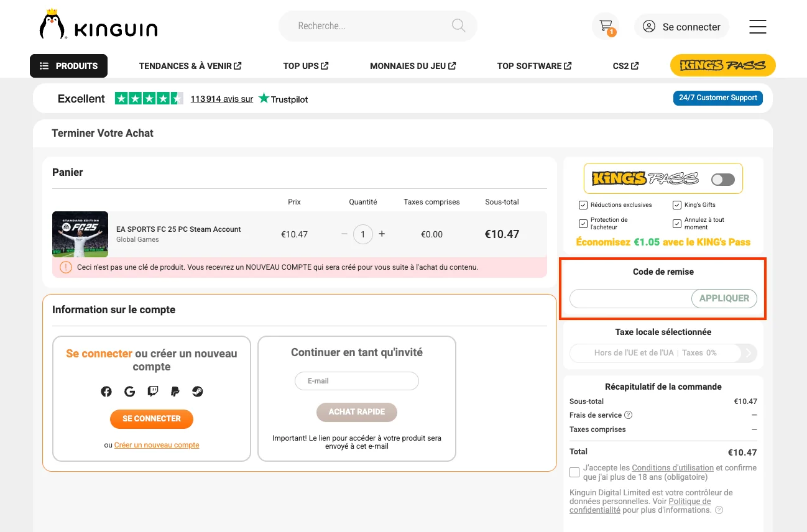Click the quantity value 1
Screen dimensions: 807x532
tap(363, 234)
